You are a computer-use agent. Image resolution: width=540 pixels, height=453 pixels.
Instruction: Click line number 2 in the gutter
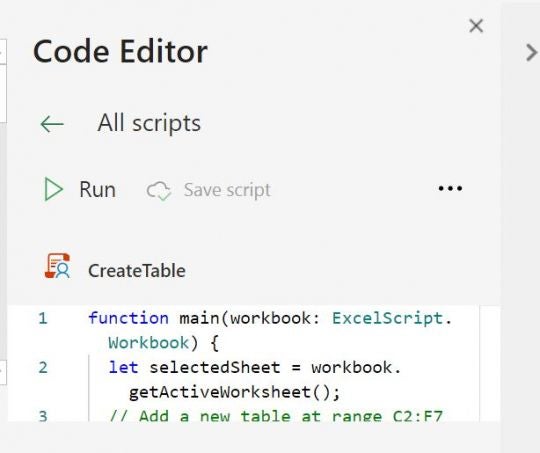point(43,368)
